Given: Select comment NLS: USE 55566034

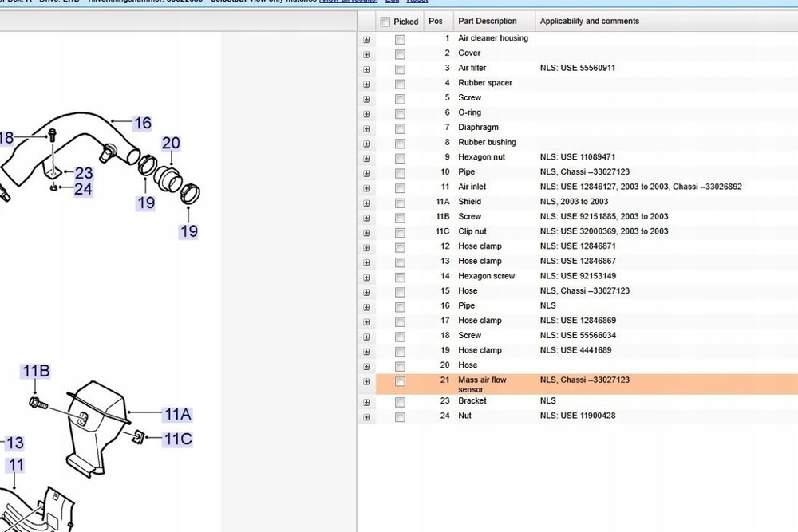Looking at the screenshot, I should tap(578, 335).
